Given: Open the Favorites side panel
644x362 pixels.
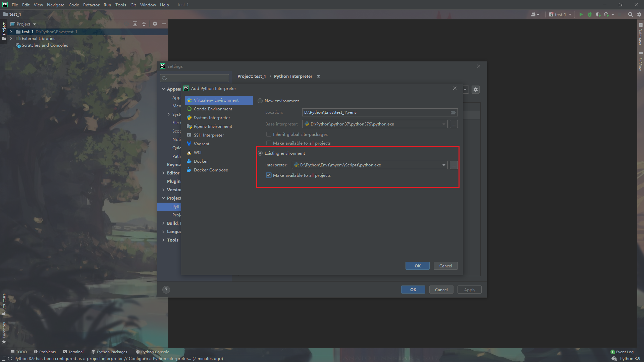Looking at the screenshot, I should coord(4,333).
